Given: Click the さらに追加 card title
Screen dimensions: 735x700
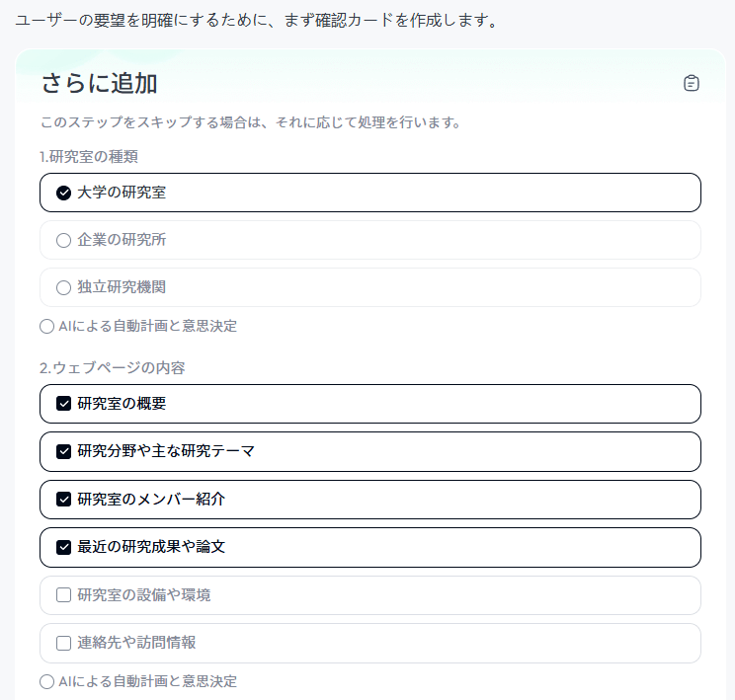Looking at the screenshot, I should (100, 83).
